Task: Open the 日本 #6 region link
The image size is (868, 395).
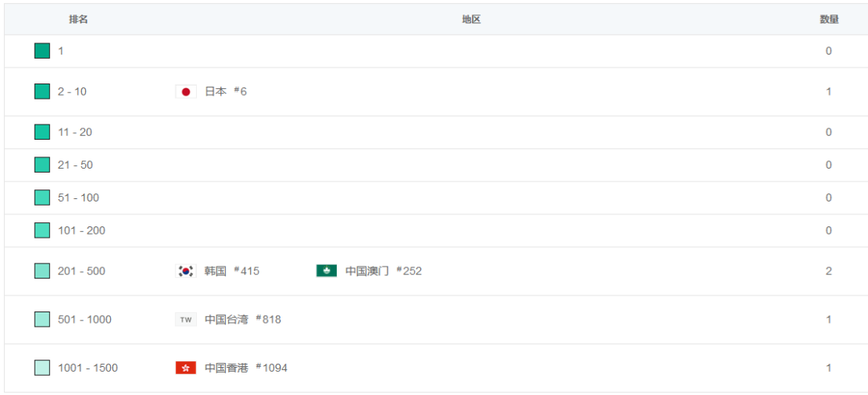Action: (x=225, y=92)
